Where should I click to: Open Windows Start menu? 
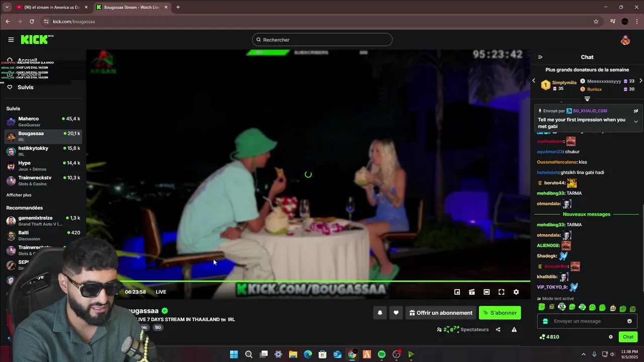pyautogui.click(x=234, y=354)
